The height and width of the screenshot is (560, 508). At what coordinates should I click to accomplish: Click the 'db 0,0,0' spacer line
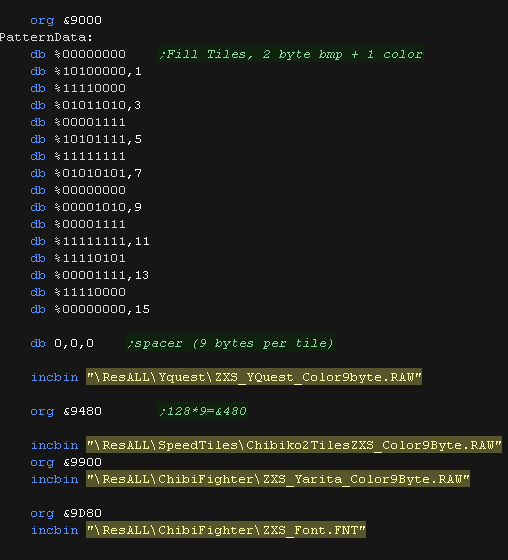(62, 343)
